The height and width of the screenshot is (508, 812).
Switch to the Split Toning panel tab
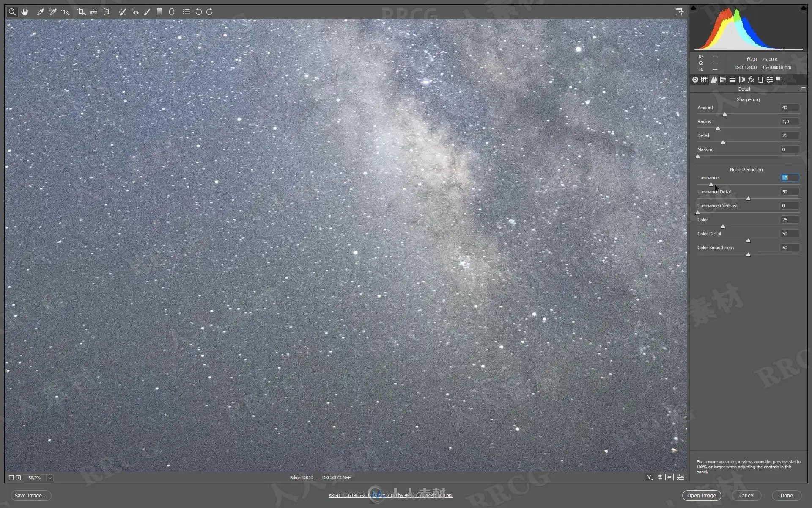pyautogui.click(x=732, y=80)
